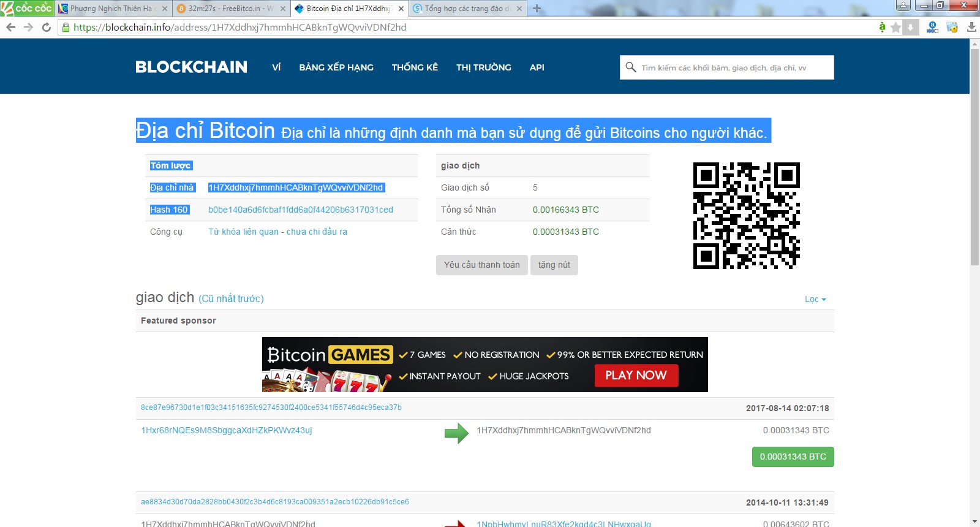
Task: Click the QR code for the address
Action: tap(747, 216)
